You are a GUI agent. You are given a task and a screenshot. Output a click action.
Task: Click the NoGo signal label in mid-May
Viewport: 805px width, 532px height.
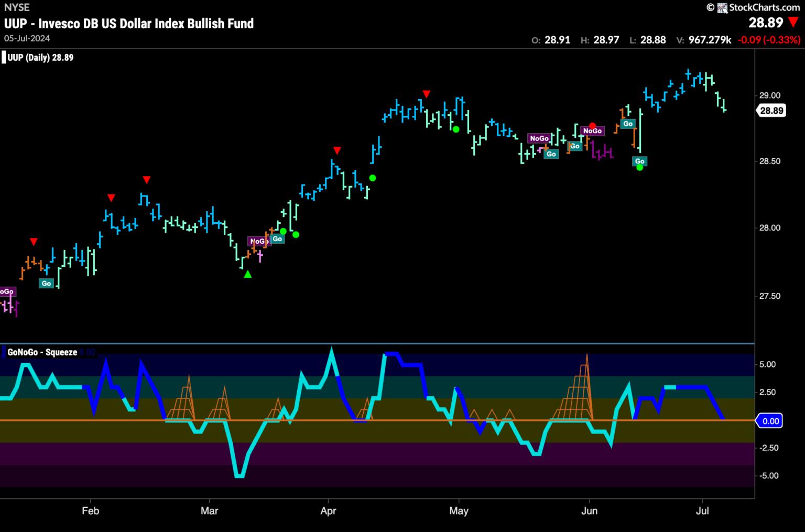pos(539,138)
